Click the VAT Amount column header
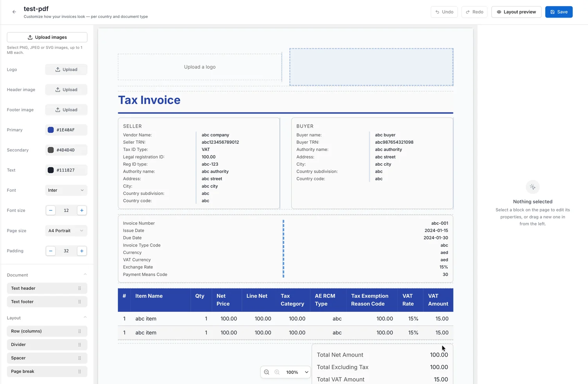 (x=438, y=300)
